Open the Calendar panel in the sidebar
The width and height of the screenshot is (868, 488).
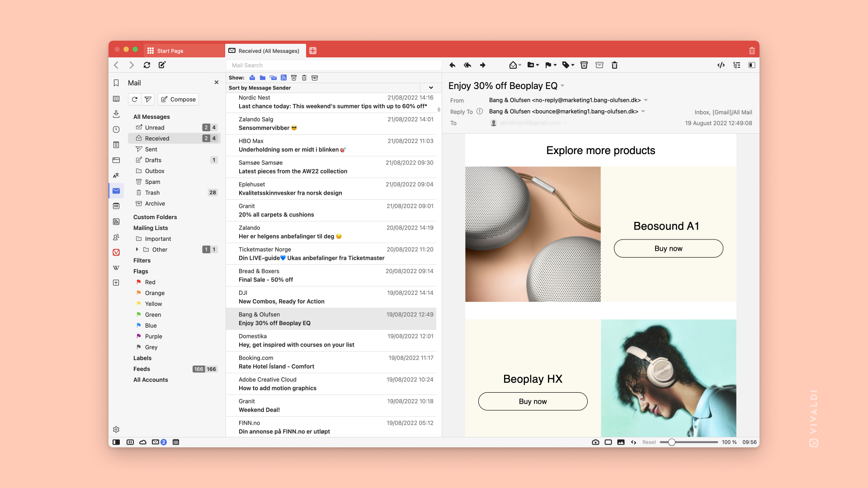pyautogui.click(x=116, y=206)
